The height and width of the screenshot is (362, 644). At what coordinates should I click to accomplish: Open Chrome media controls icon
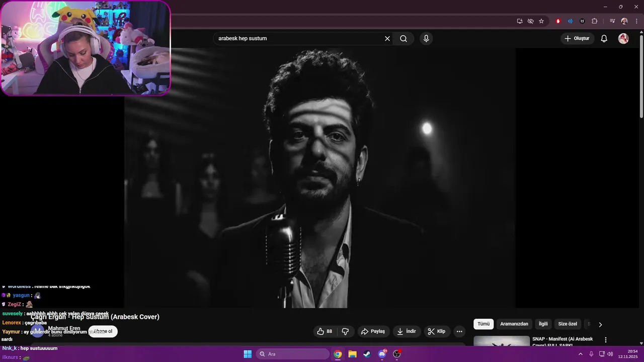(x=612, y=21)
